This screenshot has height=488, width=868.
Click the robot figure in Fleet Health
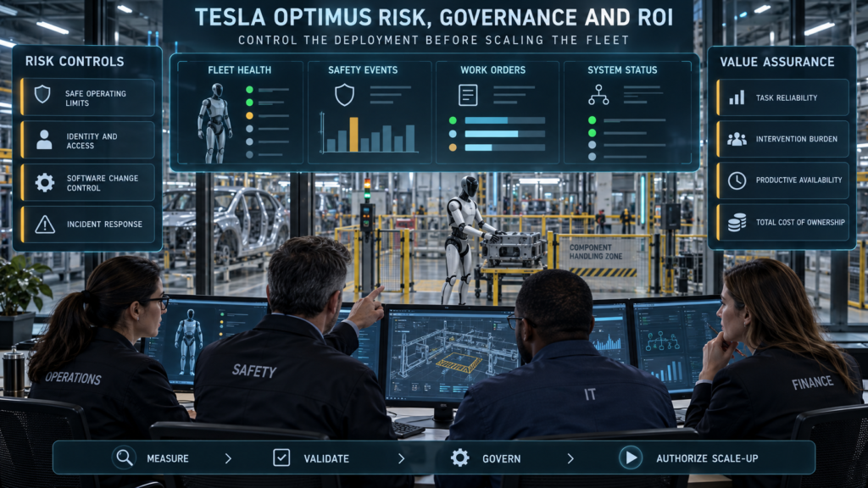[215, 123]
